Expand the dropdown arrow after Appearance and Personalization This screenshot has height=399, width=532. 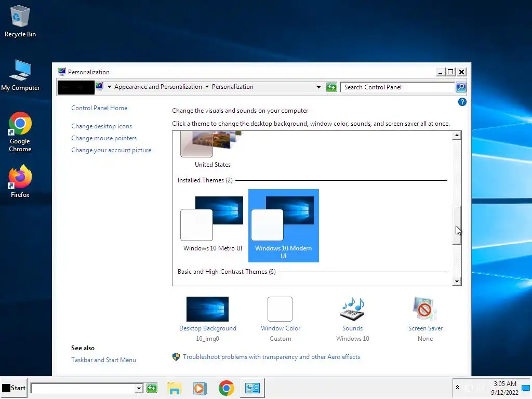pos(207,87)
